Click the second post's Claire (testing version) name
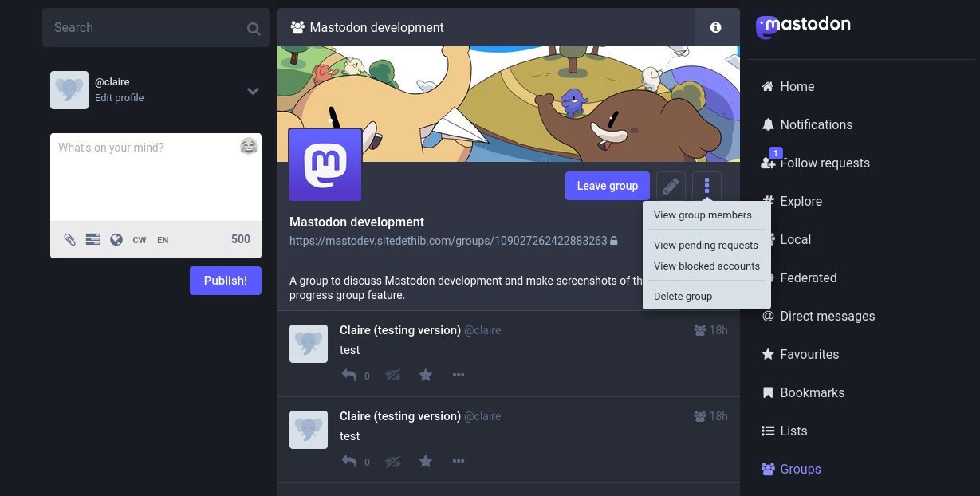The image size is (980, 496). coord(400,416)
